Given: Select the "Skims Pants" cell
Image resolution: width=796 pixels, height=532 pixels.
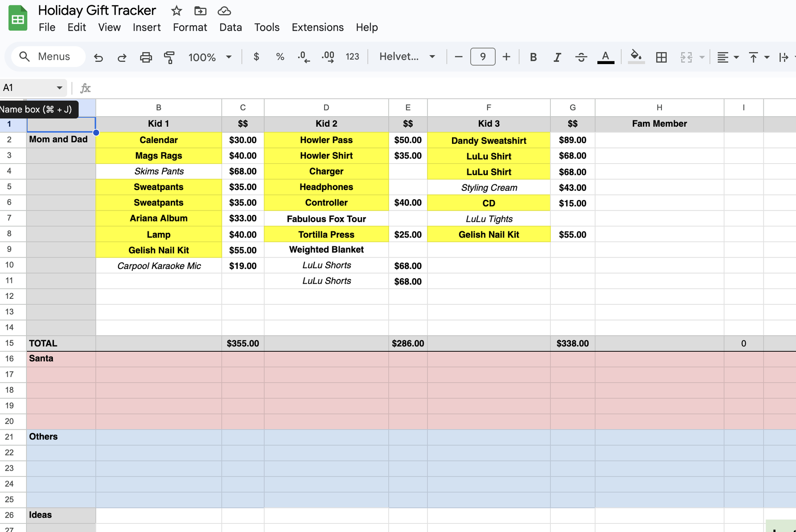Looking at the screenshot, I should [159, 171].
